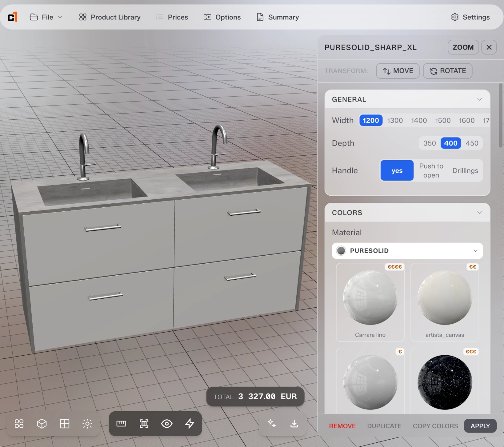Pick the Carrara lino material swatch

(370, 302)
